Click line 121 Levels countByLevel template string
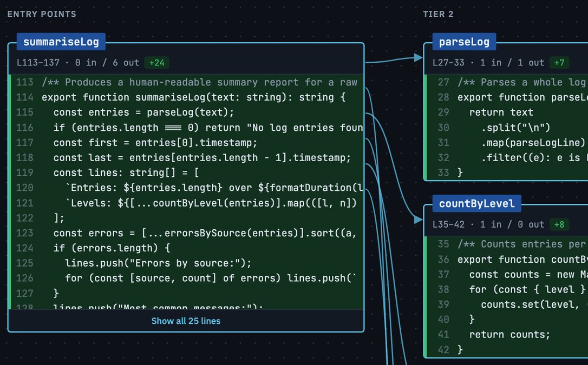The image size is (588, 365). (x=187, y=203)
